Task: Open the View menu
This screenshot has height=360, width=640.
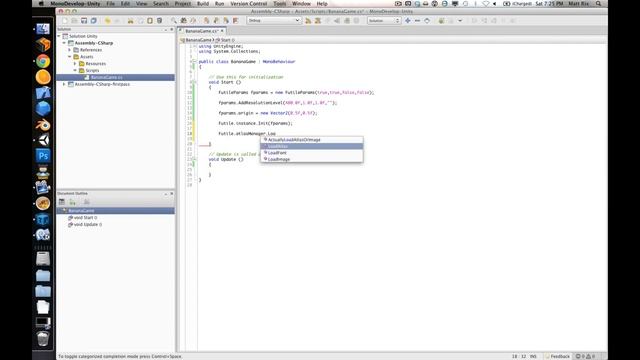Action: point(141,4)
